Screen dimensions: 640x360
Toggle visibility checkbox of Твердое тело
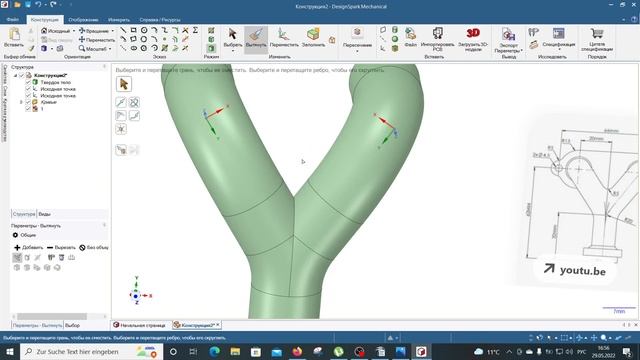tap(28, 82)
